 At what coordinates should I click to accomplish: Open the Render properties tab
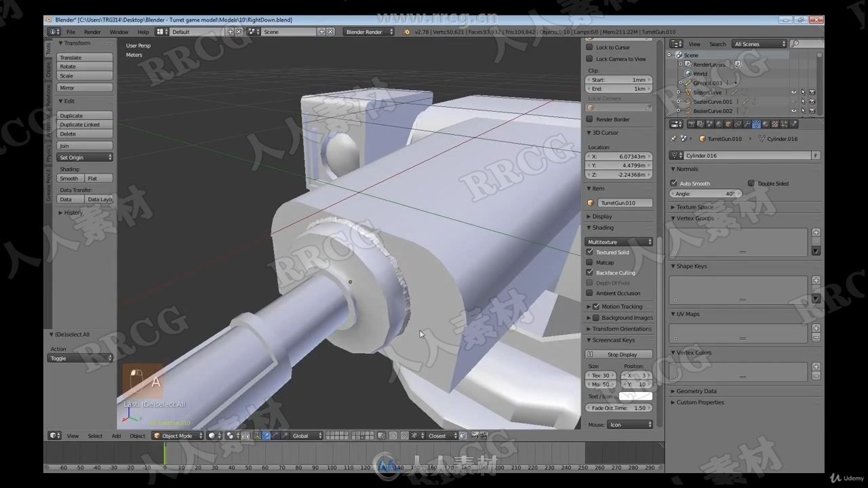(x=692, y=124)
